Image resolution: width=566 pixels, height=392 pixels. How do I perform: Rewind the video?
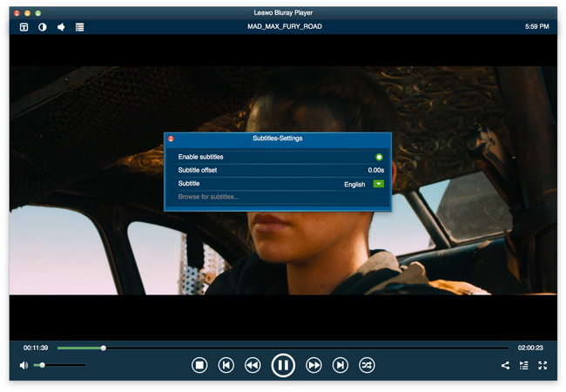[253, 365]
